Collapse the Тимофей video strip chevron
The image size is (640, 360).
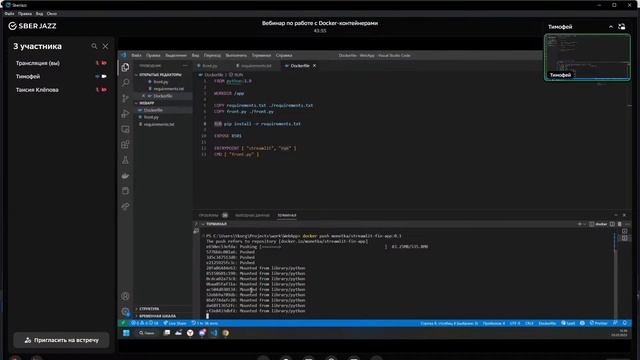click(x=611, y=27)
